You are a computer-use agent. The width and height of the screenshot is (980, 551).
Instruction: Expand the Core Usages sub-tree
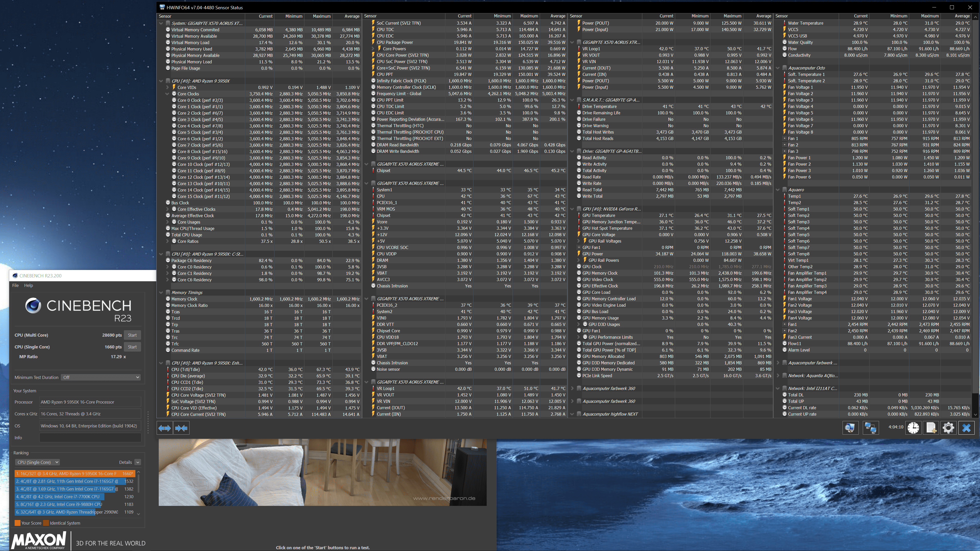point(167,222)
